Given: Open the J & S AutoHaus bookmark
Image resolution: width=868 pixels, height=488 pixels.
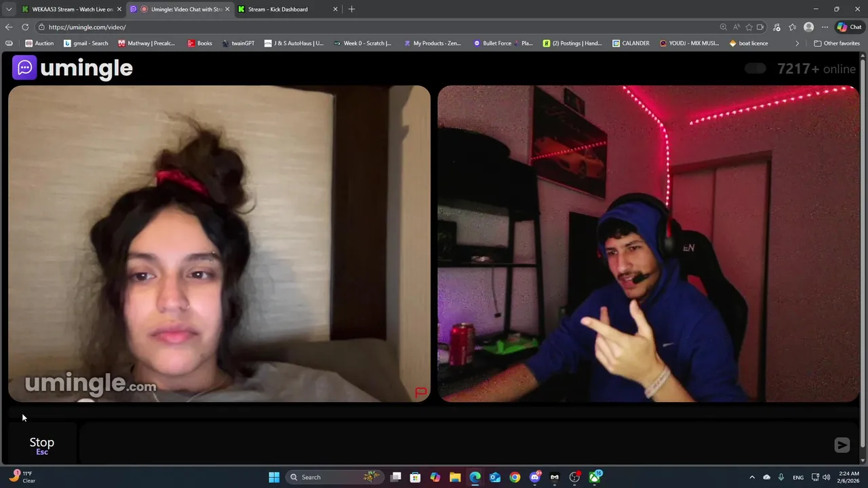Looking at the screenshot, I should (x=294, y=43).
